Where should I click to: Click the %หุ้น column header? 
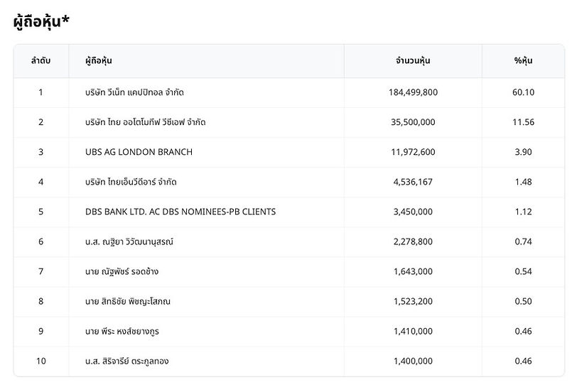[523, 61]
